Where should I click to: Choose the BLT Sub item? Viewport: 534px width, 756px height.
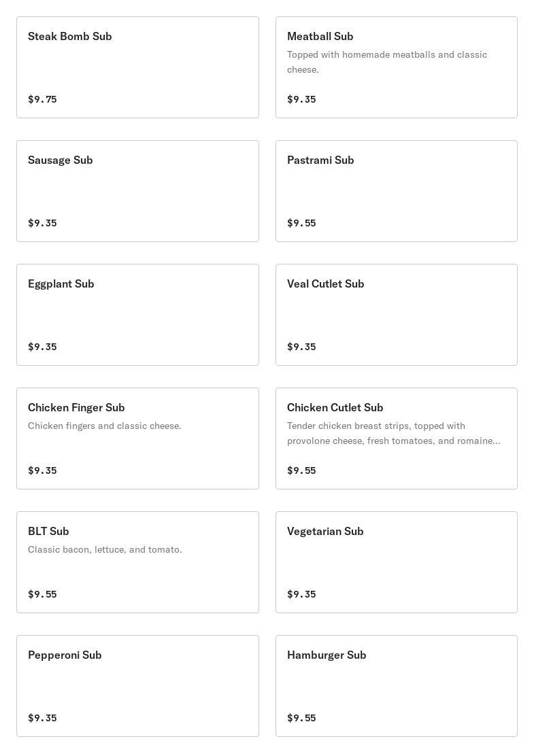pyautogui.click(x=137, y=562)
